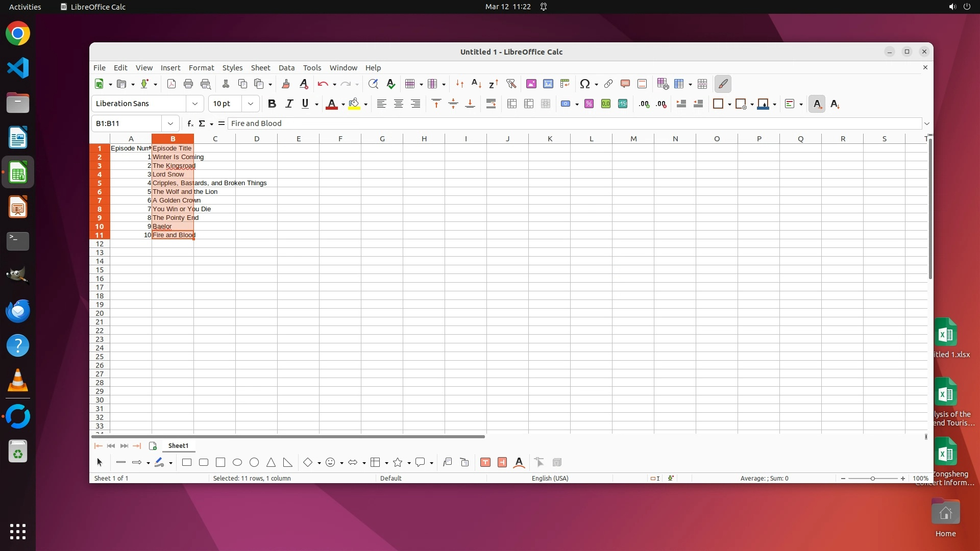Click column D header
Image resolution: width=980 pixels, height=551 pixels.
[x=257, y=139]
